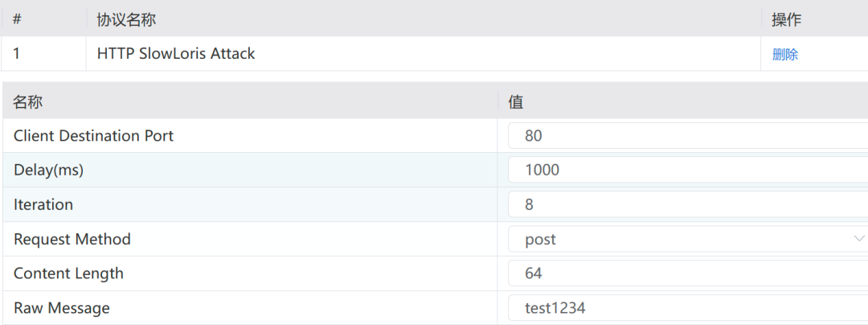Click the Iteration parameter label
868x325 pixels.
click(43, 205)
